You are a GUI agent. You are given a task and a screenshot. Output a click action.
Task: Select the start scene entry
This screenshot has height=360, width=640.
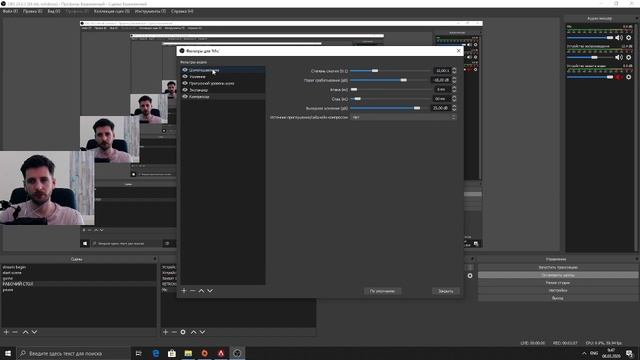(x=78, y=273)
